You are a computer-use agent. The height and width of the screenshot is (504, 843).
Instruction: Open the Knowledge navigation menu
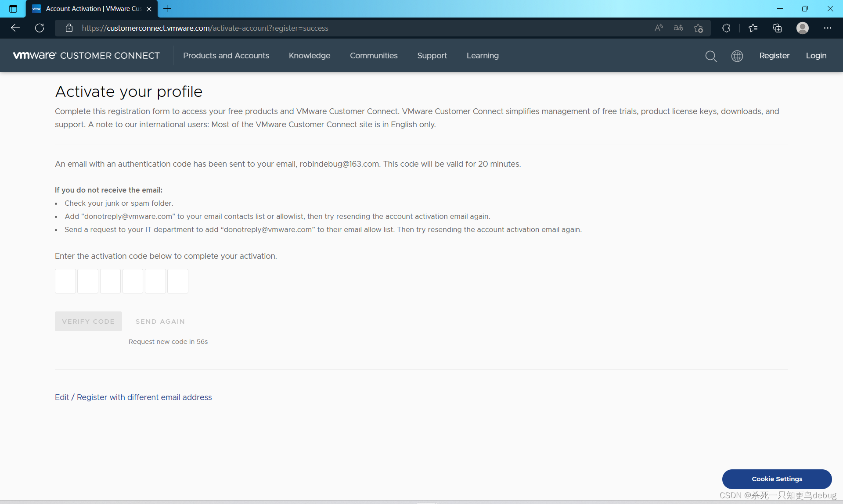309,56
